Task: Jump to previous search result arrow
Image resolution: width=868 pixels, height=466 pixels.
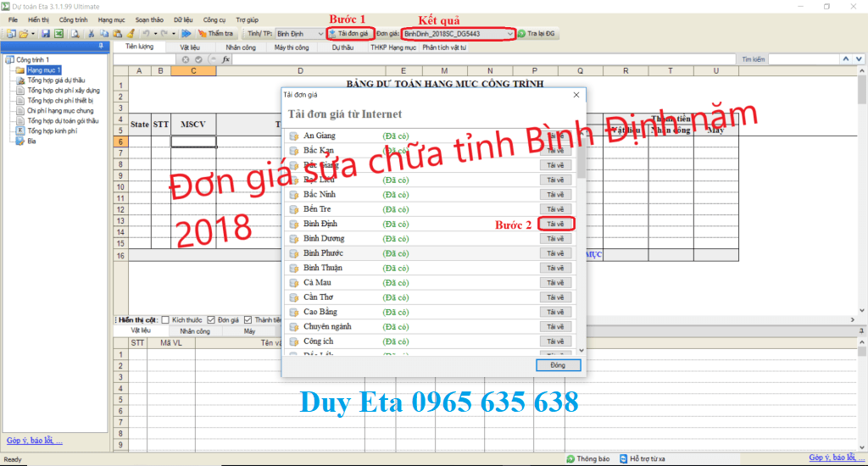Action: tap(846, 59)
